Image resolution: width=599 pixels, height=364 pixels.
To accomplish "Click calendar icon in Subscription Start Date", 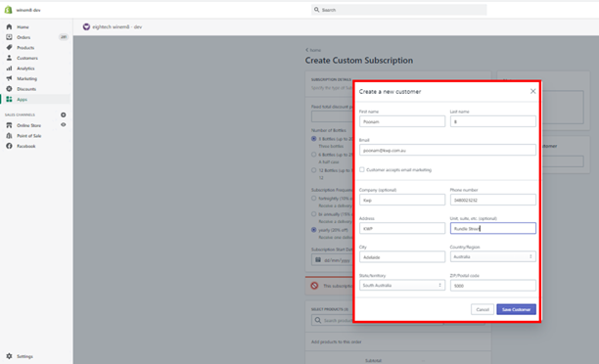I will pos(318,259).
